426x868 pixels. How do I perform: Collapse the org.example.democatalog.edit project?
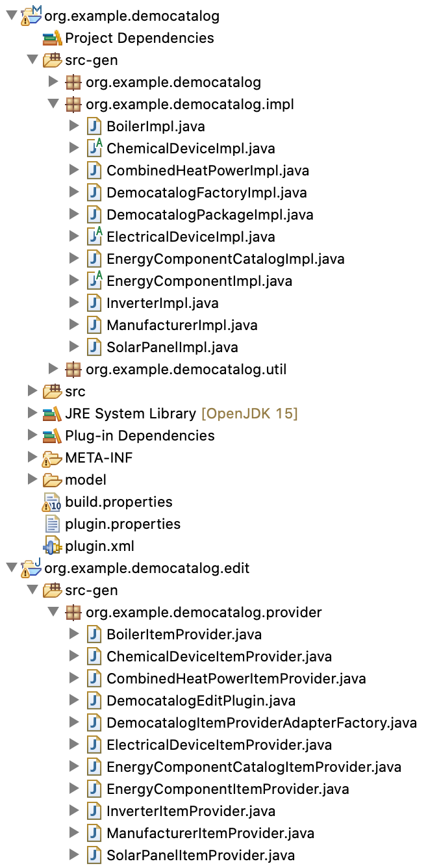pyautogui.click(x=11, y=568)
